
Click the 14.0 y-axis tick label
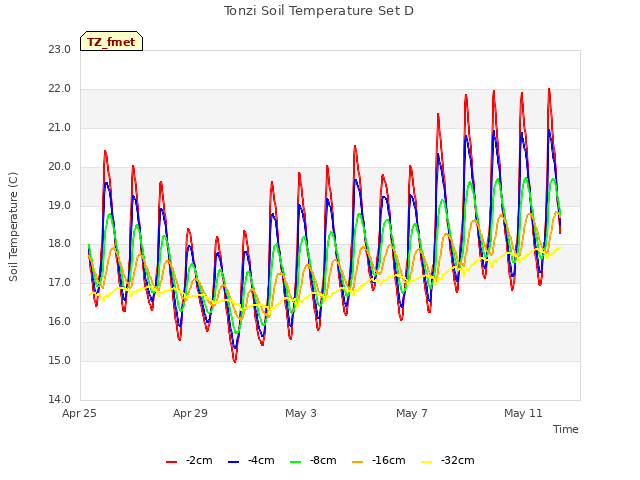tap(60, 399)
